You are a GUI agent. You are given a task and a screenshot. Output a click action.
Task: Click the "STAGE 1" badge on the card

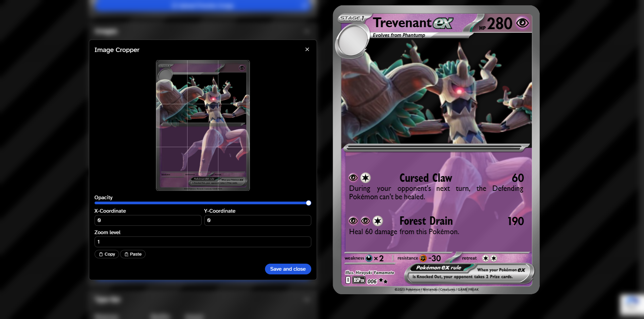pos(352,18)
